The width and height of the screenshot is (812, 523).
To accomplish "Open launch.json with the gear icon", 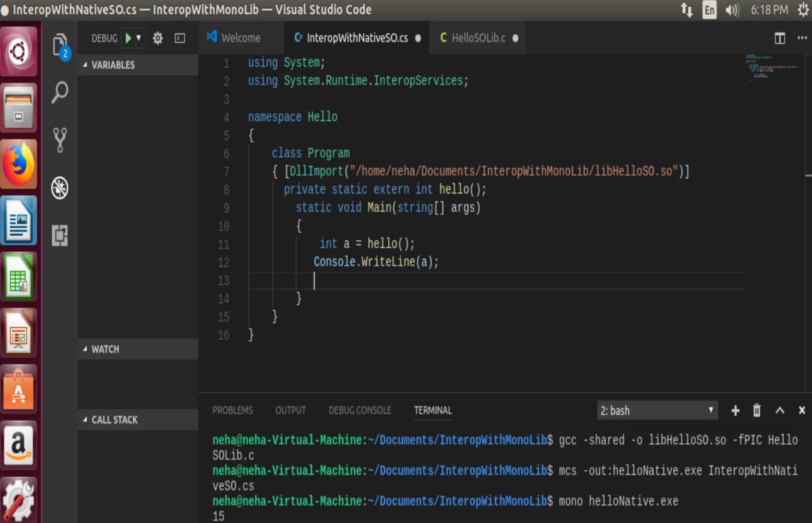I will point(158,38).
